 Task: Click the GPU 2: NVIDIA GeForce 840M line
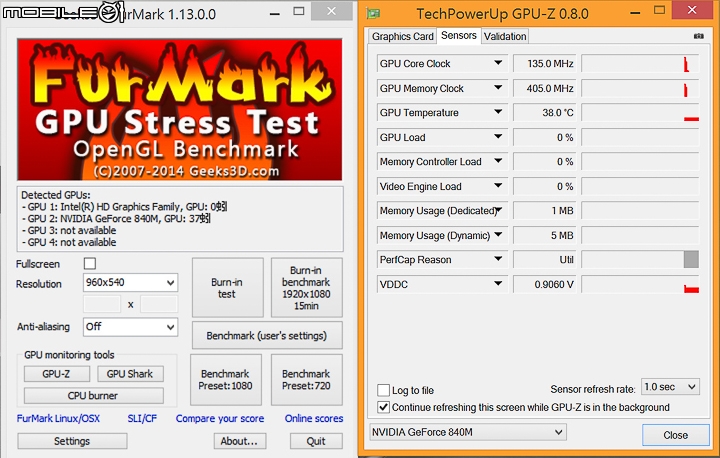116,219
